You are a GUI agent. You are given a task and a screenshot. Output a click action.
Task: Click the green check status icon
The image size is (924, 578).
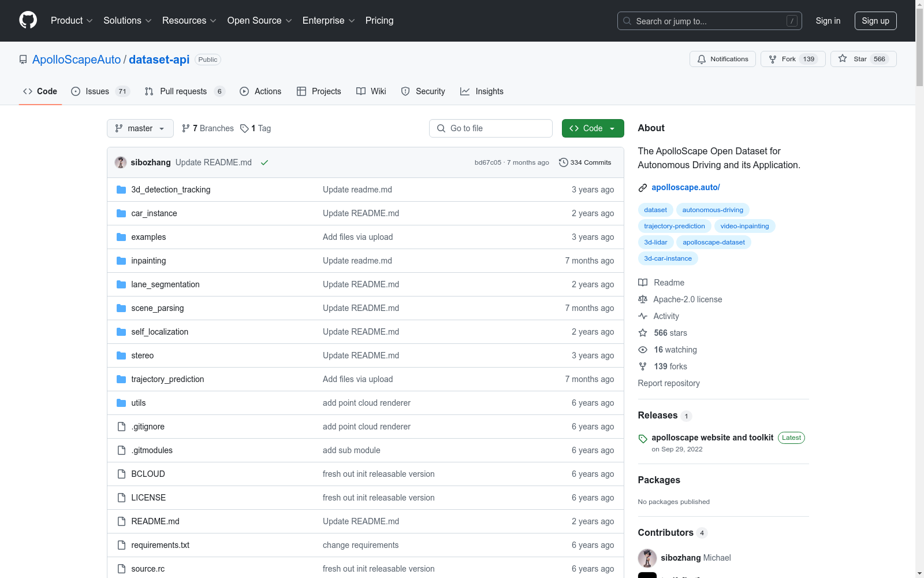[264, 162]
